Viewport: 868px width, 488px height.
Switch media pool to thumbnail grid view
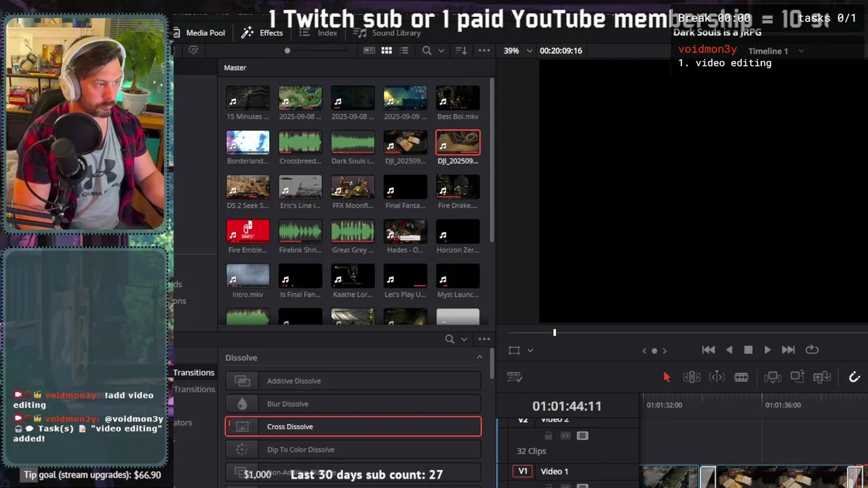[387, 50]
